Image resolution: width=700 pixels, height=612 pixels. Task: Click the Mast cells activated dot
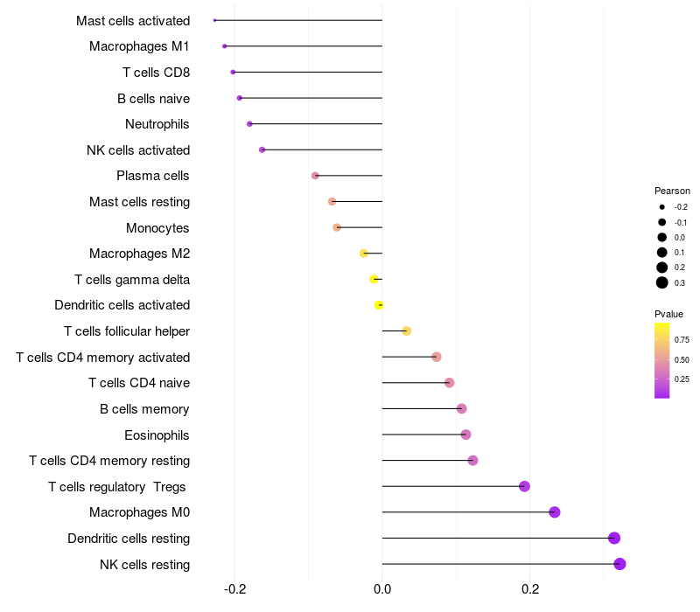click(214, 20)
